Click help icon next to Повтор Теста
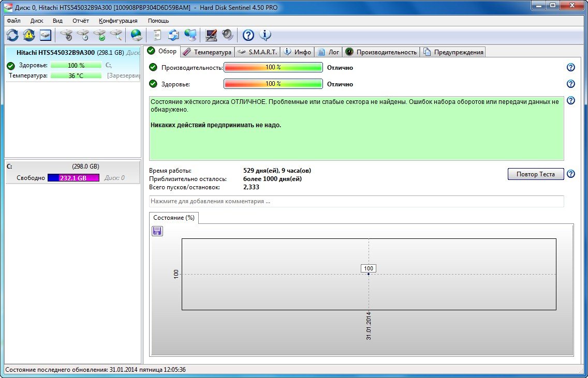Screen dimensions: 588x378 click(571, 174)
